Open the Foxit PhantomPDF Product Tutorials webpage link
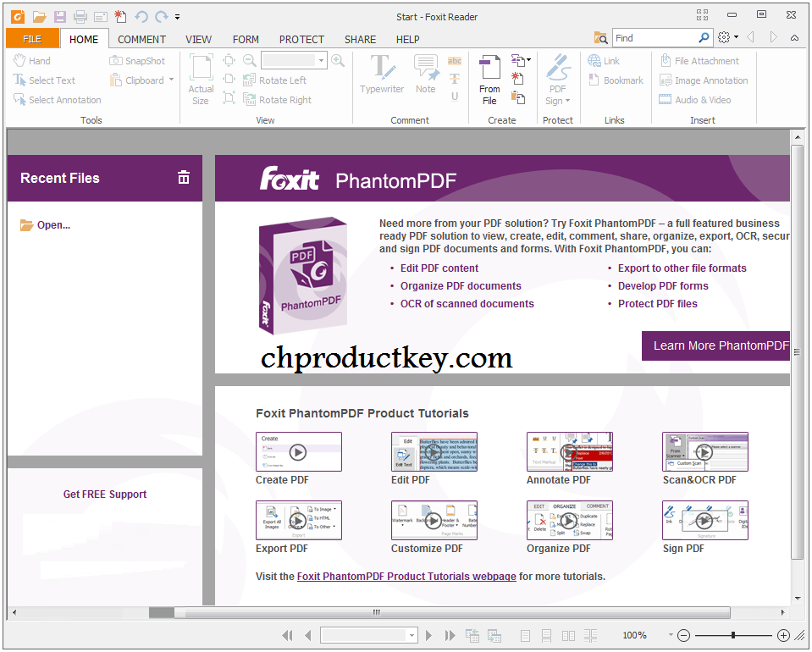 [406, 577]
